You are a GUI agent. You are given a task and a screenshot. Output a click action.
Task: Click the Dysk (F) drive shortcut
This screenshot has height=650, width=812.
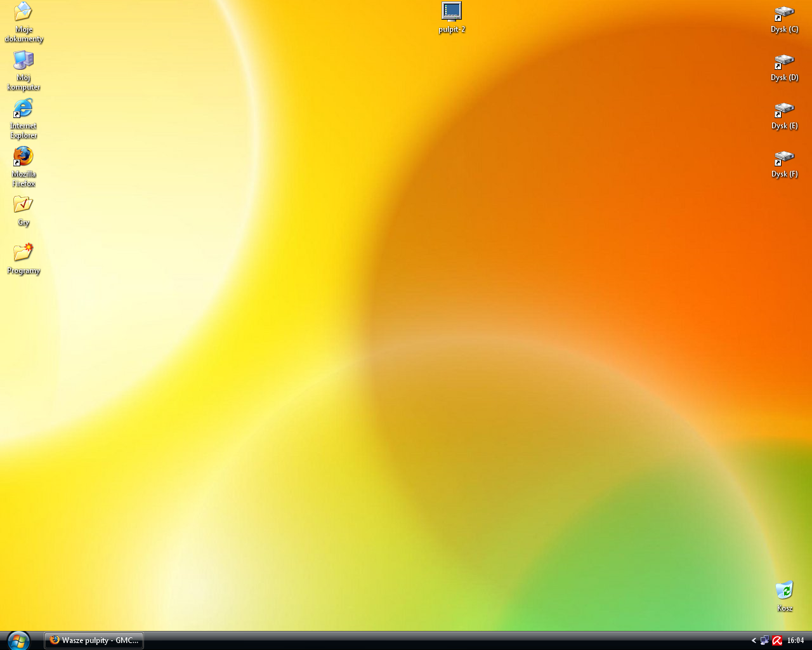(x=784, y=158)
